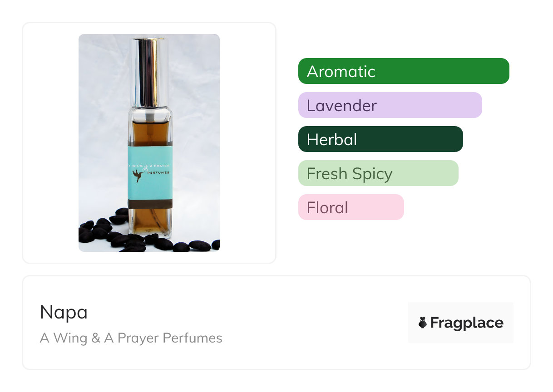Viewport: 553px width, 392px height.
Task: Click the hummingbird emblem on the bottle label
Action: point(138,175)
